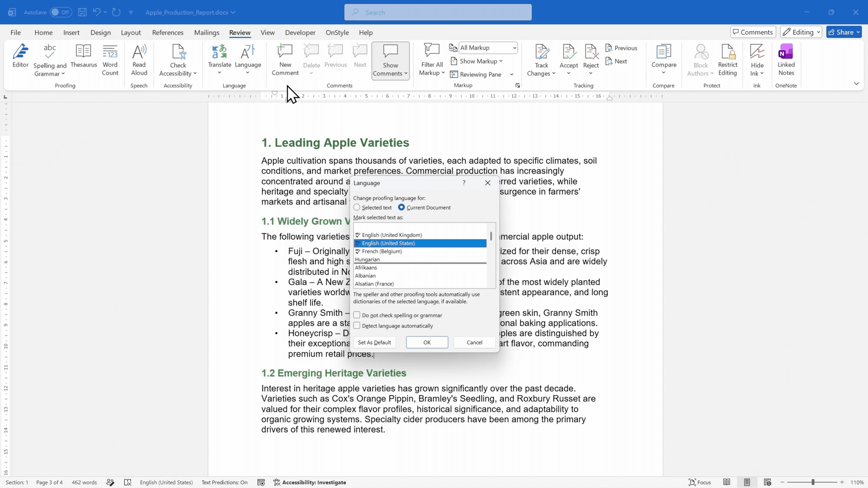Confirm language with OK button
The width and height of the screenshot is (868, 488).
[427, 342]
